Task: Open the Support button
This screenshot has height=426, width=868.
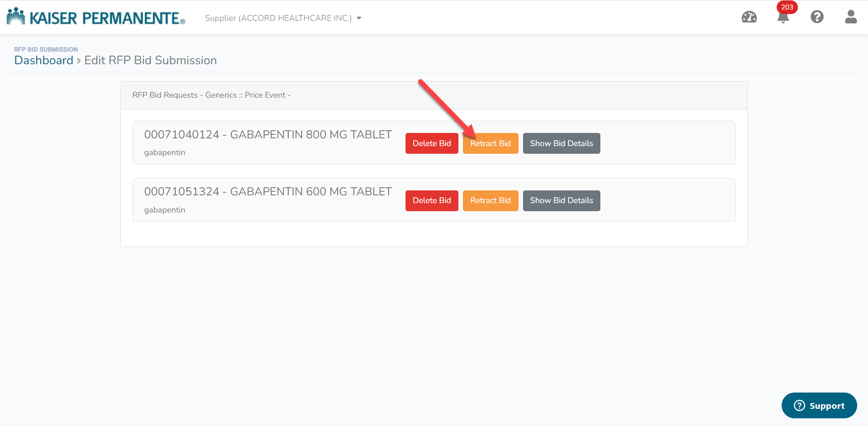Action: click(819, 406)
